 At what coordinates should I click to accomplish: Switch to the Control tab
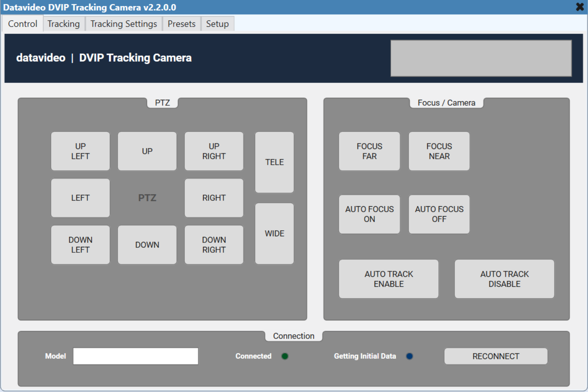[x=22, y=24]
